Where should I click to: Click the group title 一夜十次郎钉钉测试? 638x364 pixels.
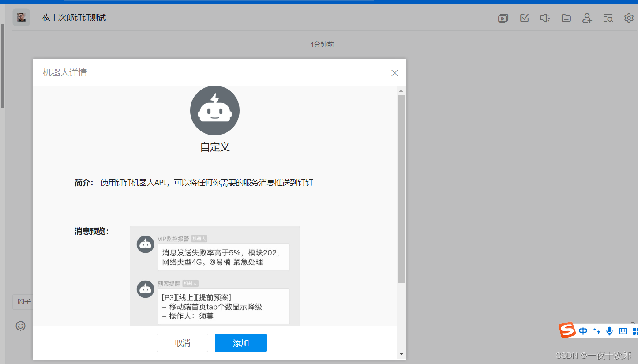[70, 18]
